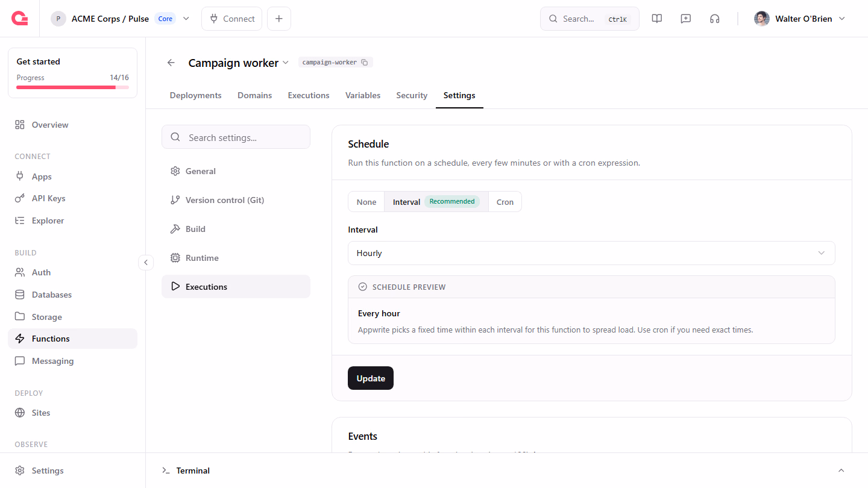Switch to the Security tab
This screenshot has width=868, height=488.
point(412,95)
